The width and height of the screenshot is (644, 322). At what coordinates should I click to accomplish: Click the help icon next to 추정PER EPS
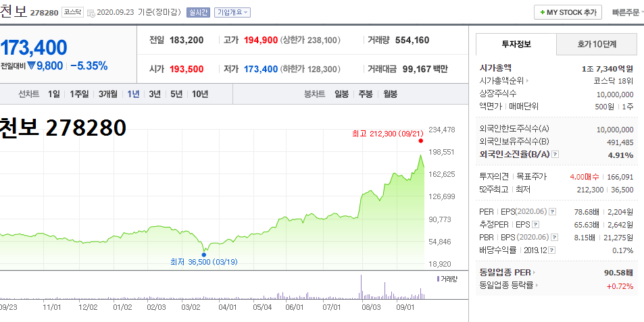tap(536, 224)
